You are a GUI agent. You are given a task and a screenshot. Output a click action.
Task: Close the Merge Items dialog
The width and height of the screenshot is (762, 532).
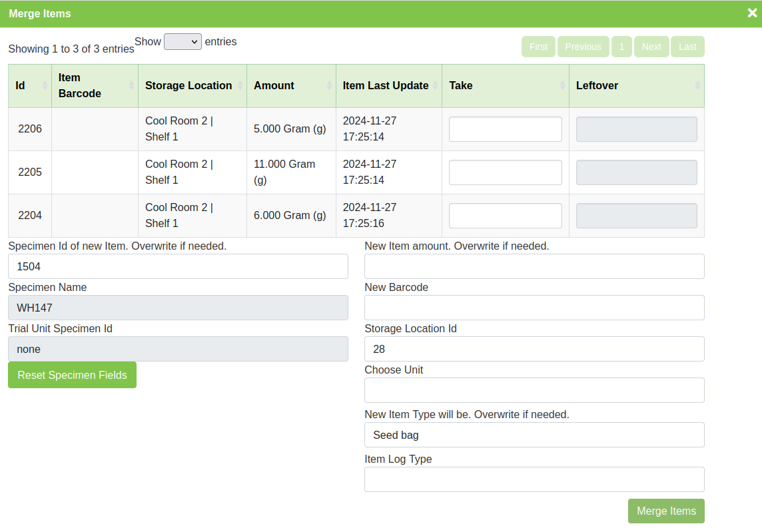752,13
